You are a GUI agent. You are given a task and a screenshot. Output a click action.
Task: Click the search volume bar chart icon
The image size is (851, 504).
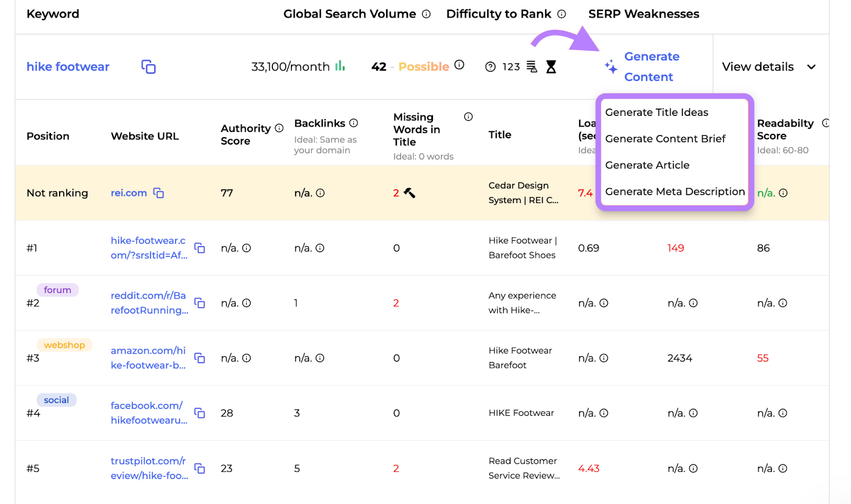[340, 66]
